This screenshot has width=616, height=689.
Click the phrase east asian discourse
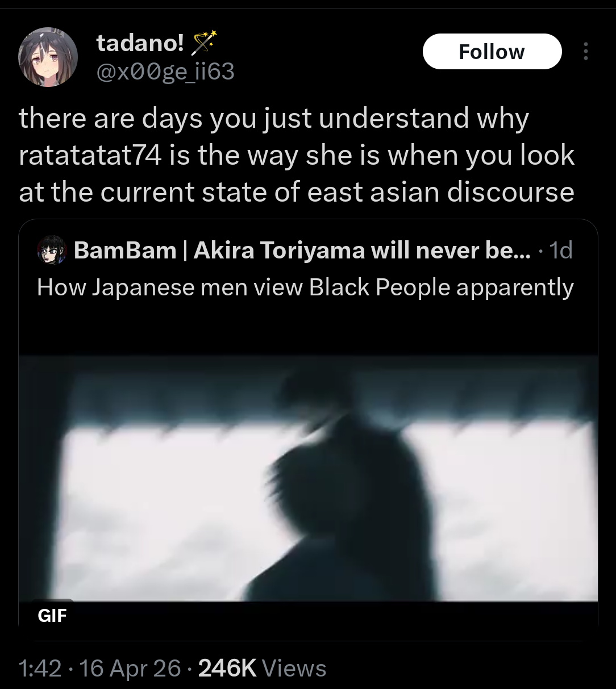pos(441,192)
